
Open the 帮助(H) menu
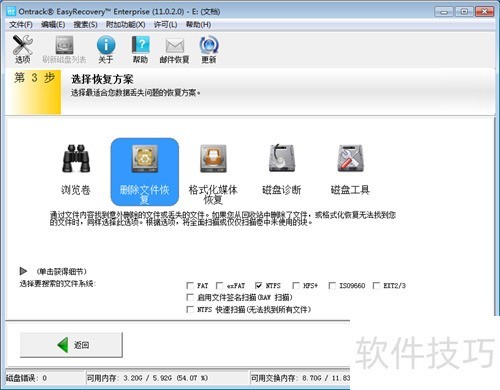tap(198, 25)
